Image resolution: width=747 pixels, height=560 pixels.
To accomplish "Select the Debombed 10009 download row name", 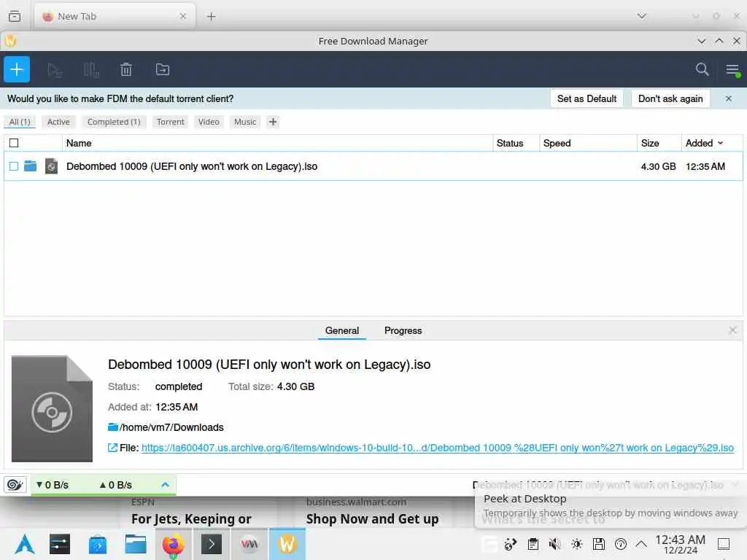I will pyautogui.click(x=192, y=166).
